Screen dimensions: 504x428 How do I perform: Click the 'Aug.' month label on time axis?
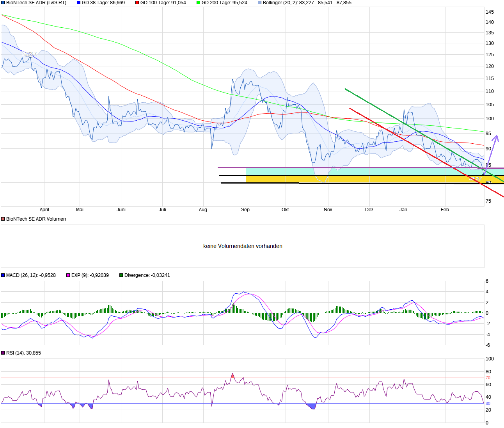tap(204, 210)
